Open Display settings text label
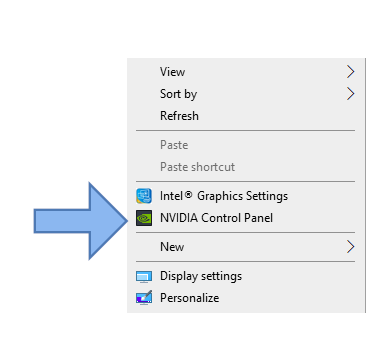The image size is (366, 363). click(201, 276)
